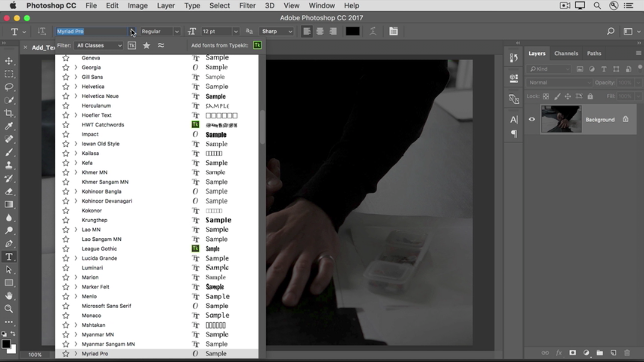
Task: Open the Filter menu in menu bar
Action: point(247,6)
